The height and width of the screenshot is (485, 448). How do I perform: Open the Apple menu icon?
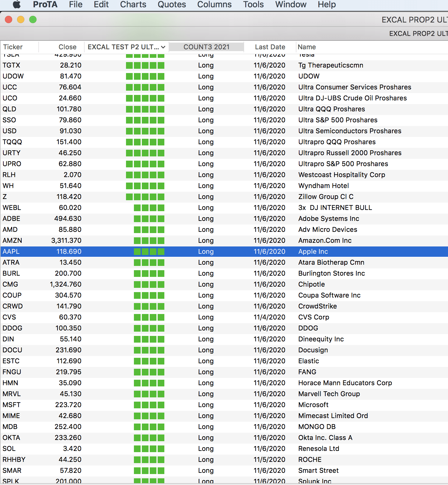pos(17,5)
